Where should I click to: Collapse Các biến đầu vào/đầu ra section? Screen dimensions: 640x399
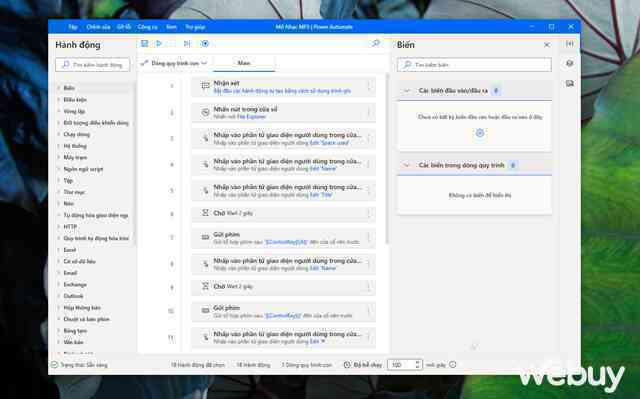pyautogui.click(x=407, y=91)
